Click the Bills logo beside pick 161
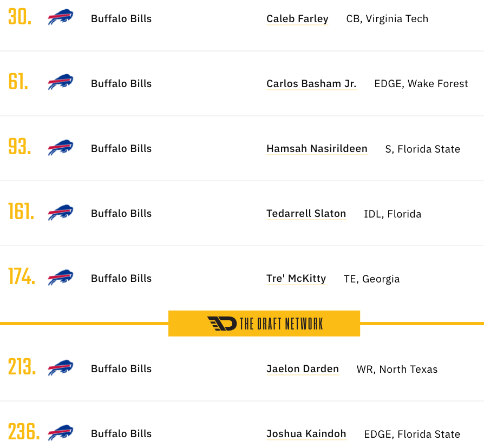 61,212
